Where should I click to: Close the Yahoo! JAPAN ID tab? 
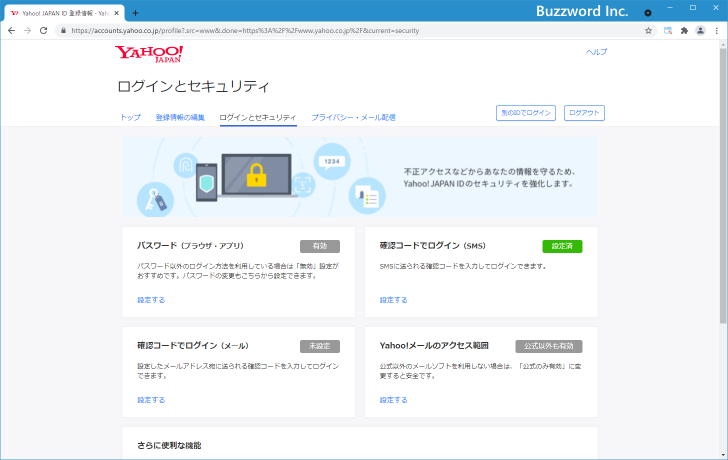(116, 13)
